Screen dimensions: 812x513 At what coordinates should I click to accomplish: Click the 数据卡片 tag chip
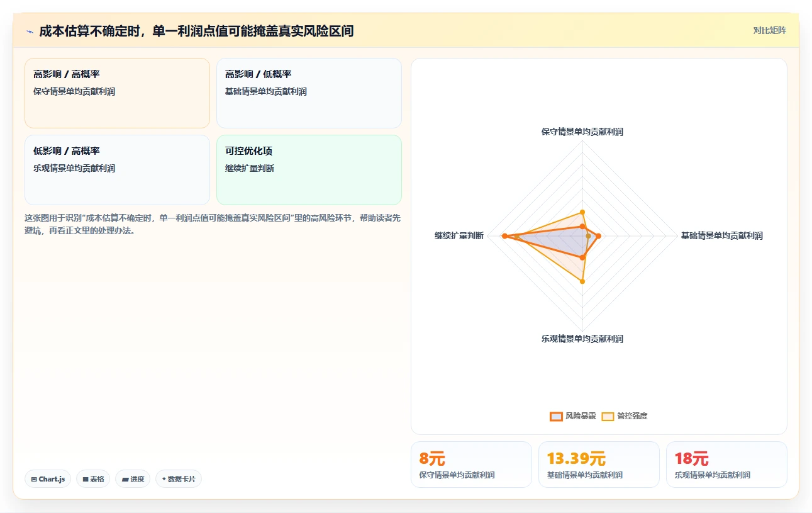(x=179, y=479)
